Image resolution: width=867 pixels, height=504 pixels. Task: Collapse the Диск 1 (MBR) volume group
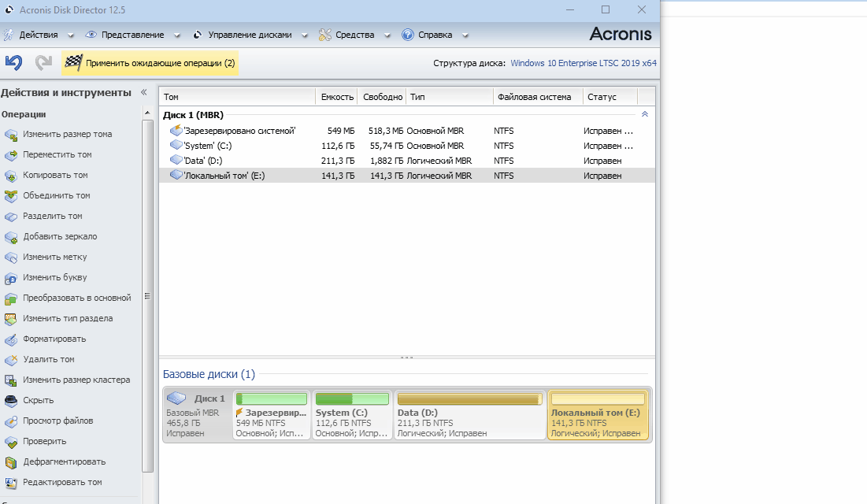click(645, 114)
